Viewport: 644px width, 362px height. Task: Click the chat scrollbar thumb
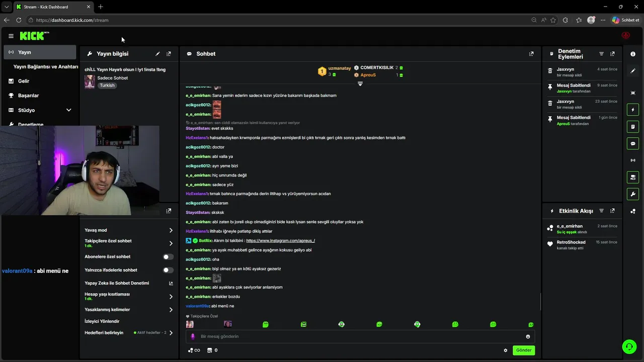pos(540,302)
